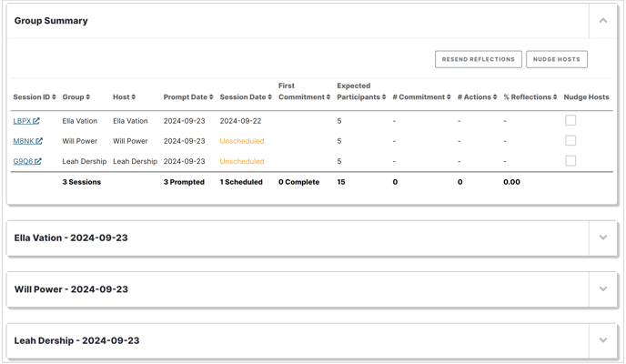Sort by Expected Participants arrows
This screenshot has height=364, width=626.
click(x=384, y=97)
